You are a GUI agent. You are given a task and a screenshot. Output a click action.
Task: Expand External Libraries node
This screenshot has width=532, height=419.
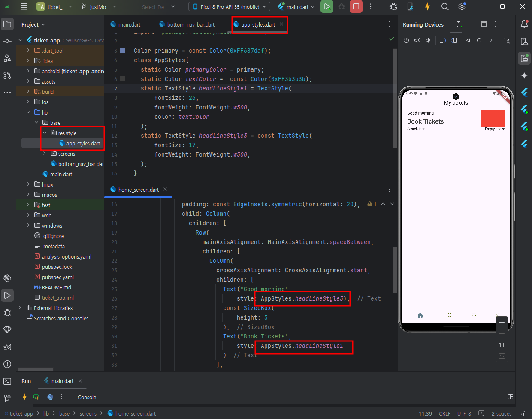tap(20, 308)
